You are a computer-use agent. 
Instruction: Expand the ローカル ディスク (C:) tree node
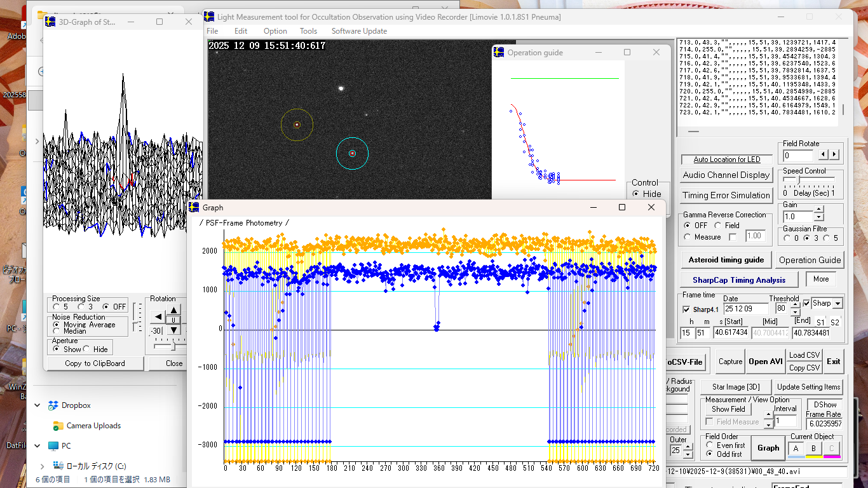[x=42, y=466]
